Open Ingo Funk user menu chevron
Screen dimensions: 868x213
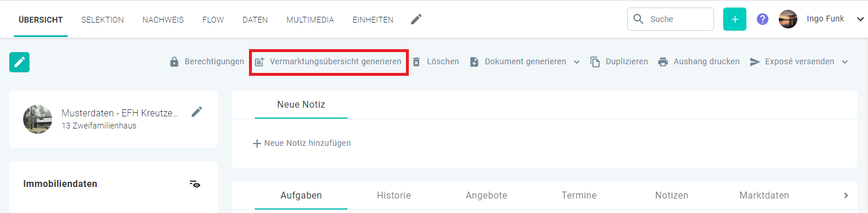pos(860,19)
